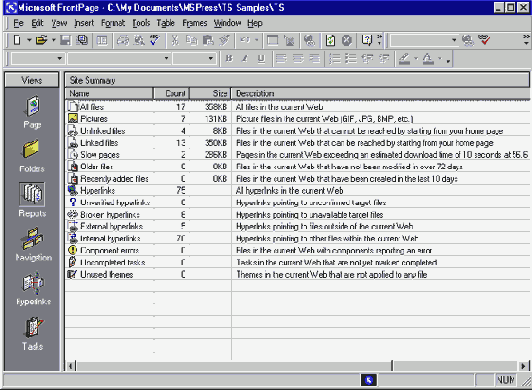Switch to the Folders view
Viewport: 532px width, 390px height.
point(32,156)
